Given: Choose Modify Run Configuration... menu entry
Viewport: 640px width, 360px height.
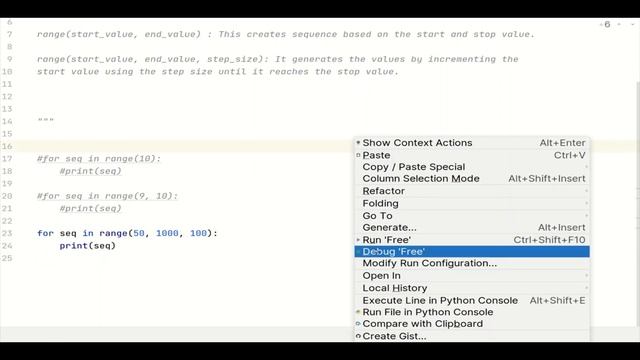Looking at the screenshot, I should tap(472, 263).
